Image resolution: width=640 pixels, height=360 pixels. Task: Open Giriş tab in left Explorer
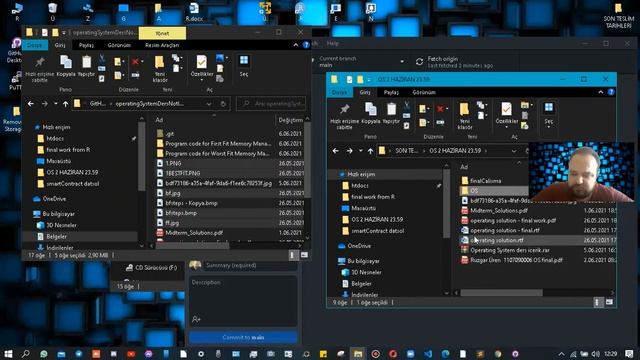[60, 45]
